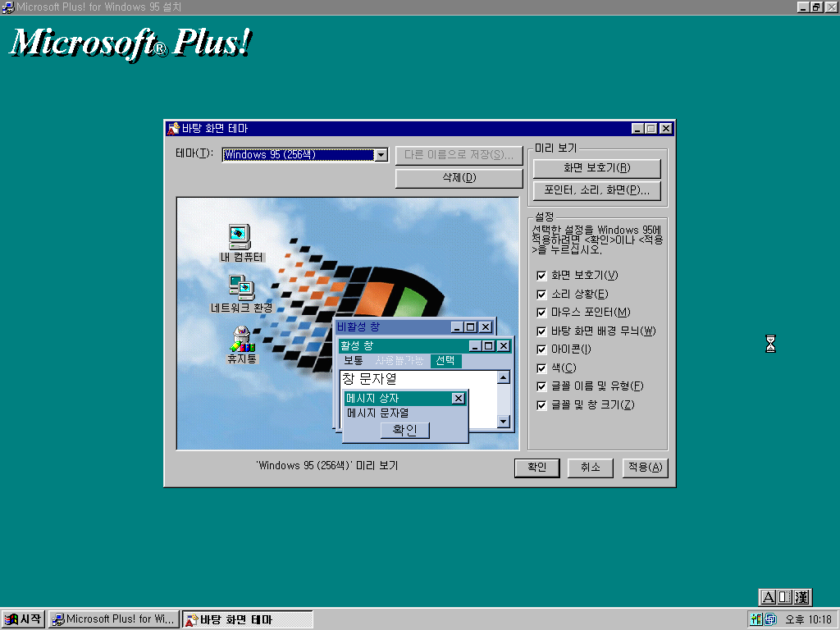Click the 메시지 상자 title bar in the preview
Screen dimensions: 840x630
[398, 398]
